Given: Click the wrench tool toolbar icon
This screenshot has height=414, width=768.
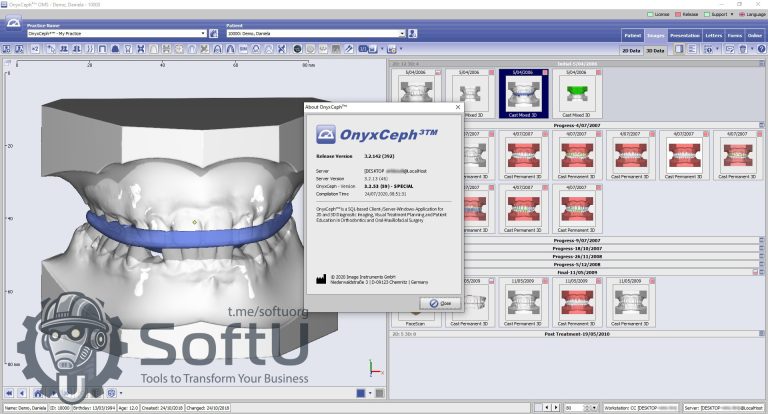Looking at the screenshot, I should (349, 49).
